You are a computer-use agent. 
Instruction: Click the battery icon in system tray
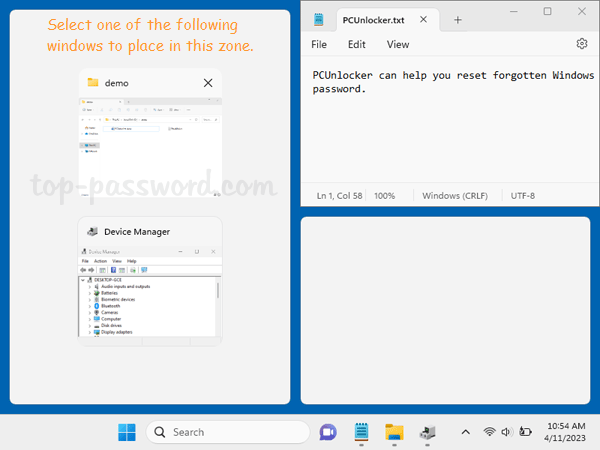[x=526, y=432]
